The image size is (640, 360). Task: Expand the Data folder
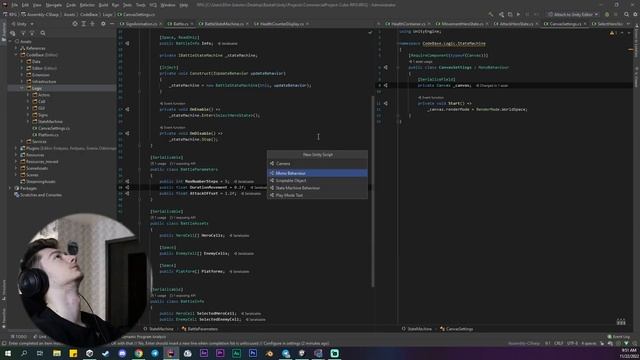click(22, 62)
